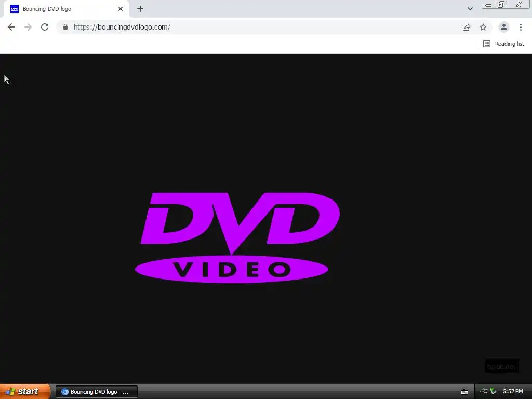The height and width of the screenshot is (399, 532).
Task: Select the address bar URL
Action: 122,27
